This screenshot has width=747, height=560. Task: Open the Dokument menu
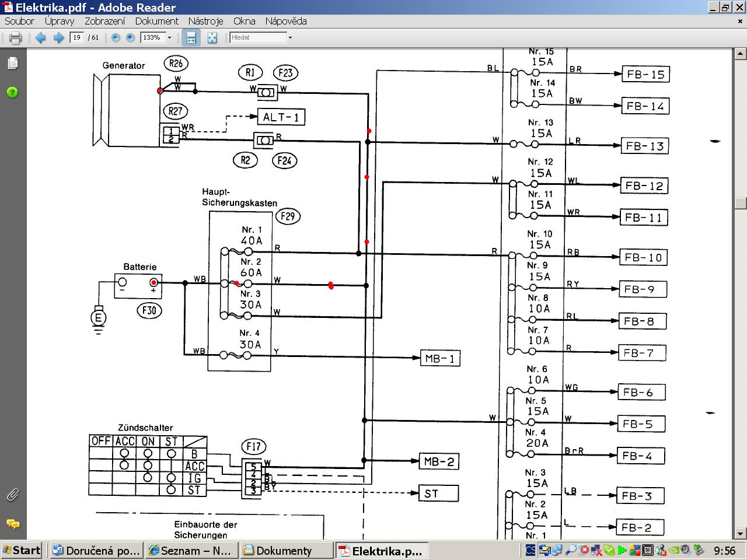point(157,21)
